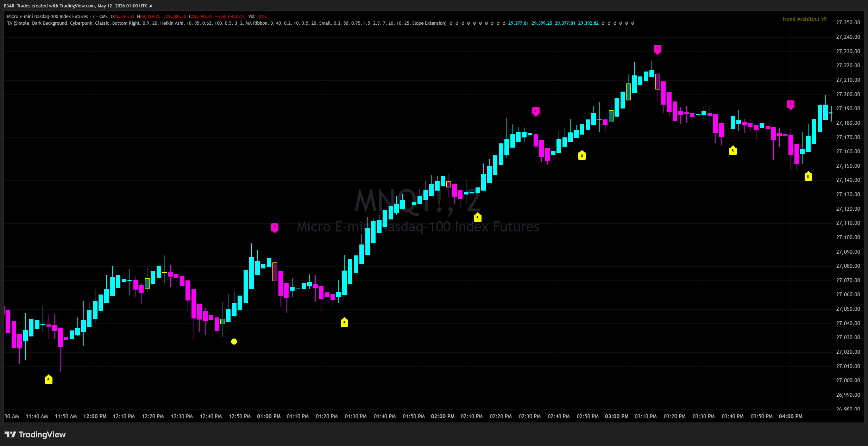Click the 26,990.00 price axis label
Screen dimensions: 868x446
pos(848,395)
